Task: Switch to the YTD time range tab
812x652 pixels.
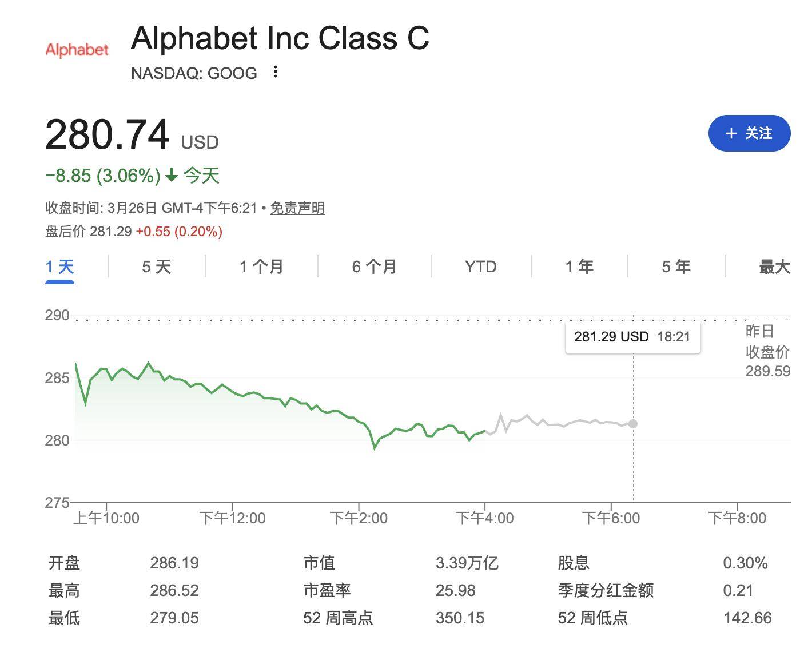Action: pyautogui.click(x=480, y=266)
